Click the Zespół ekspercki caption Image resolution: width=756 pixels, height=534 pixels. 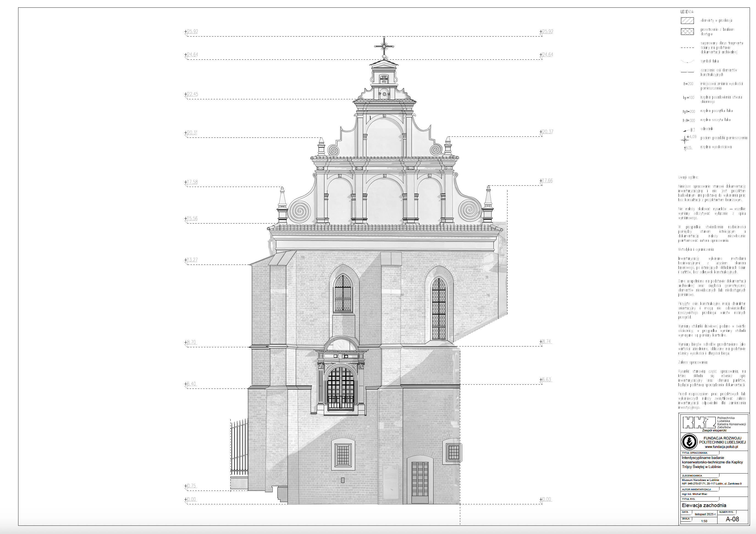tap(714, 430)
